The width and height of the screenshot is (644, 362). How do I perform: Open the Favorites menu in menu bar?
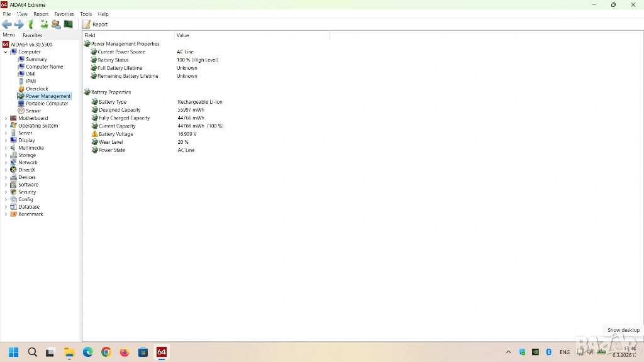click(x=64, y=14)
